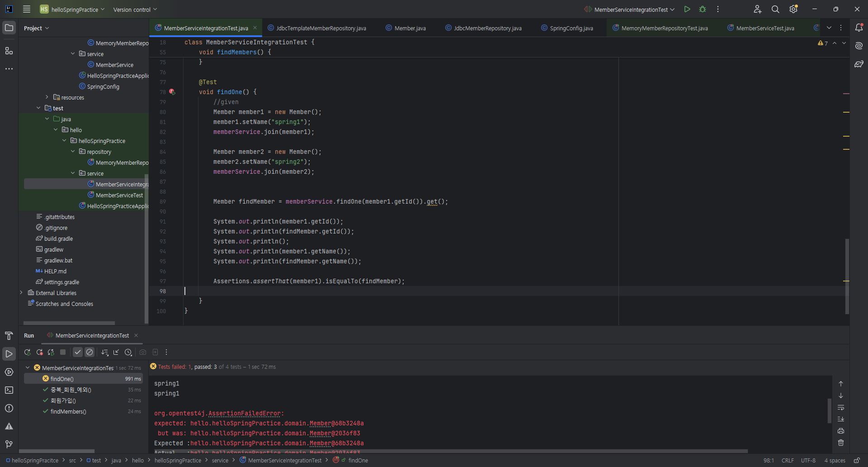Image resolution: width=868 pixels, height=467 pixels.
Task: Print console output with the printer icon
Action: coord(841,431)
